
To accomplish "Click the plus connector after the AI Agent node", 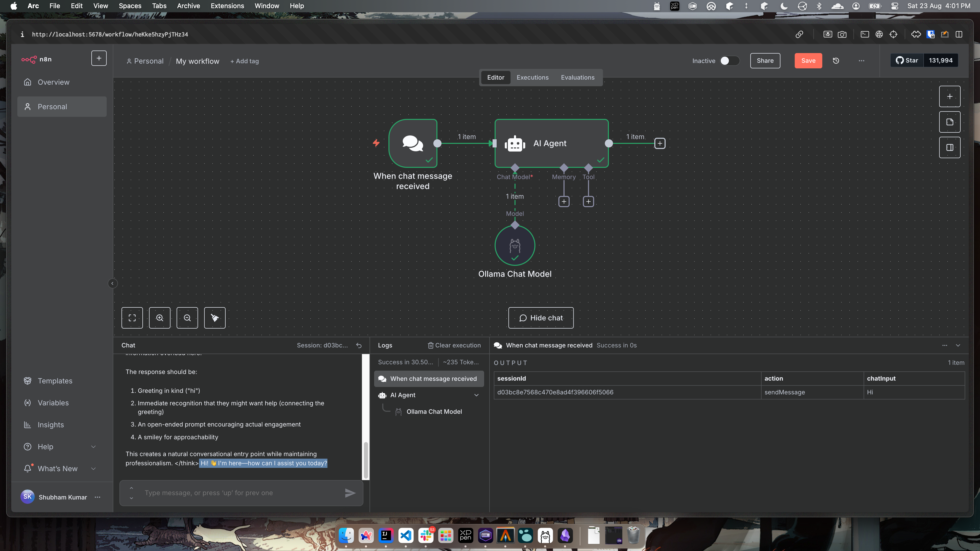I will point(660,143).
